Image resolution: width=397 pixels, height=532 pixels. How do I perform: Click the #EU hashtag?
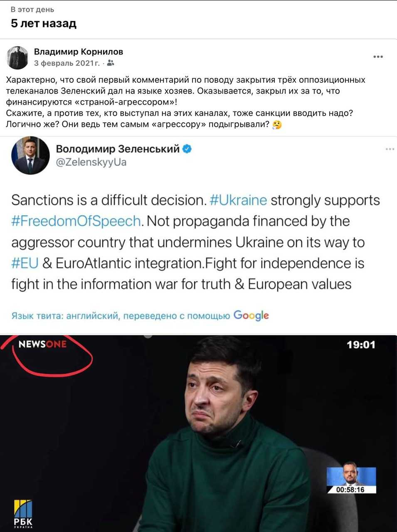pyautogui.click(x=25, y=263)
